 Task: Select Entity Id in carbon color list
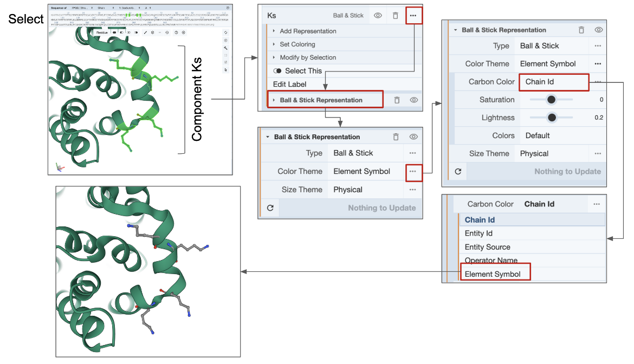478,233
